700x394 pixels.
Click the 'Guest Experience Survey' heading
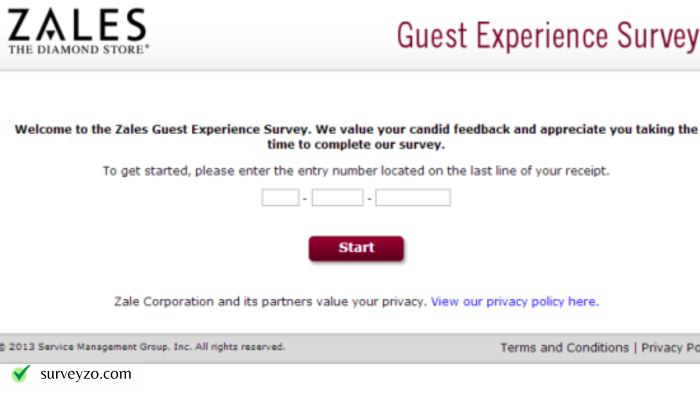[x=548, y=37]
